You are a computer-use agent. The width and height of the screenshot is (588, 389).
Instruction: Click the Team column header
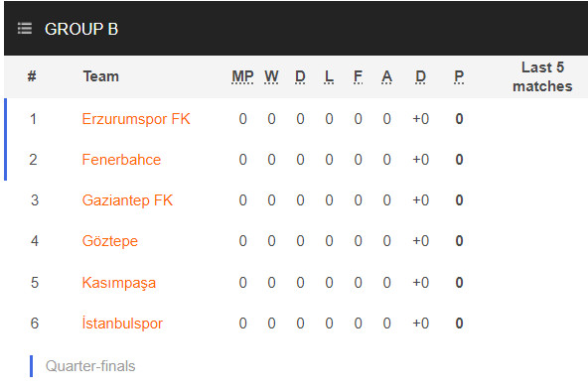[x=101, y=76]
